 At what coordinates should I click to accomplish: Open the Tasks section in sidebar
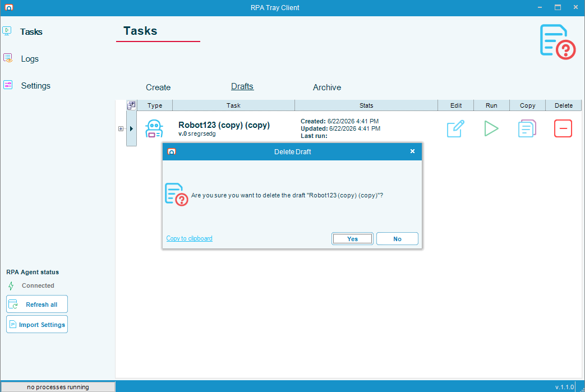[x=31, y=32]
